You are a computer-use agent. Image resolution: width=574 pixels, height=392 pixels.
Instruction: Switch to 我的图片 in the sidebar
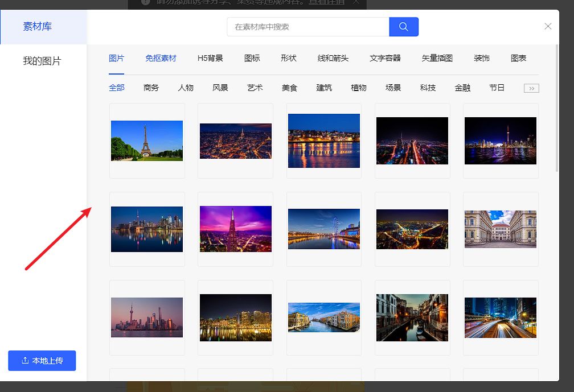pos(42,61)
